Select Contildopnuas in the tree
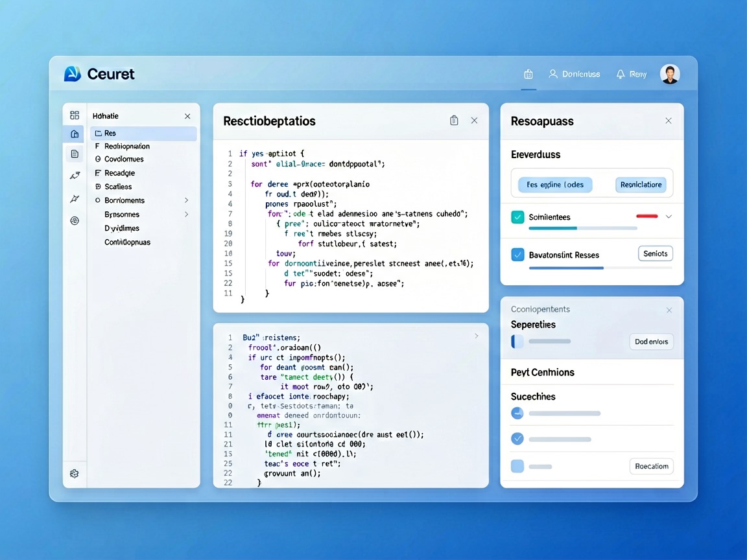The width and height of the screenshot is (747, 560). (127, 242)
